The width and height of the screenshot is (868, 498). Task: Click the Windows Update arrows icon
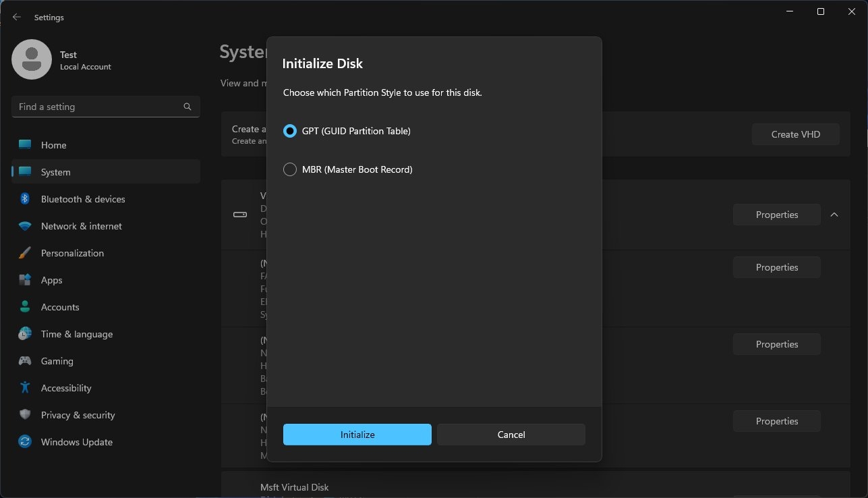(25, 442)
